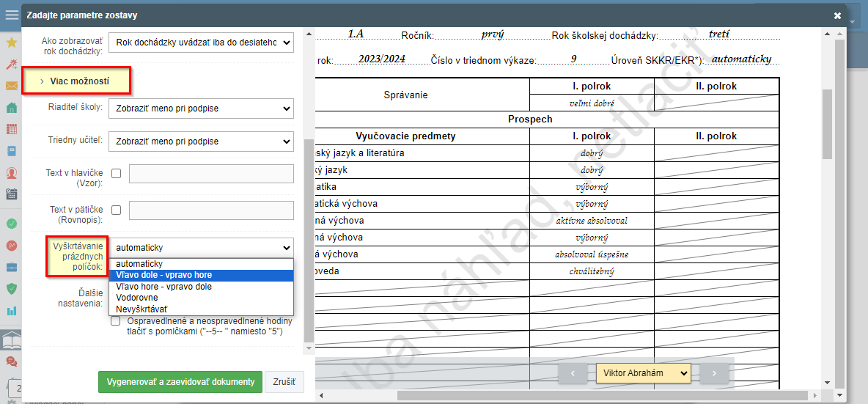
Task: Tick Ospravedlnené a neospravedlnené hodiny s pomlčkami checkbox
Action: pyautogui.click(x=116, y=321)
